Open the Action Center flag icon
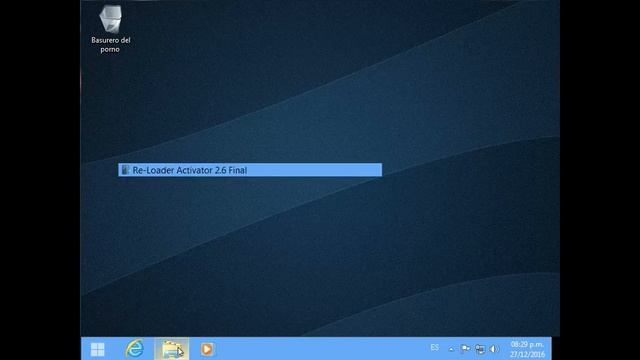 (x=465, y=349)
